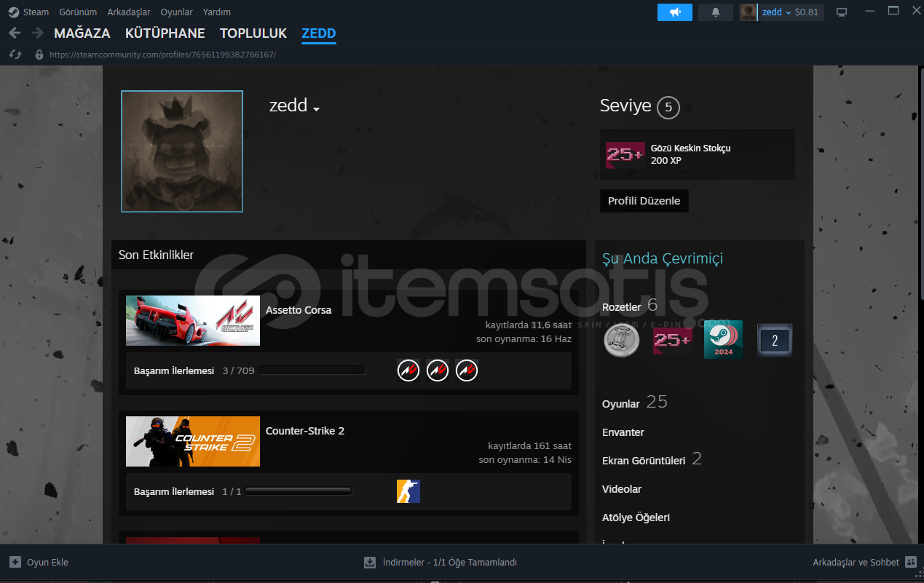Screen dimensions: 924x583
Task: Click the level 5 circle badge
Action: pos(668,108)
